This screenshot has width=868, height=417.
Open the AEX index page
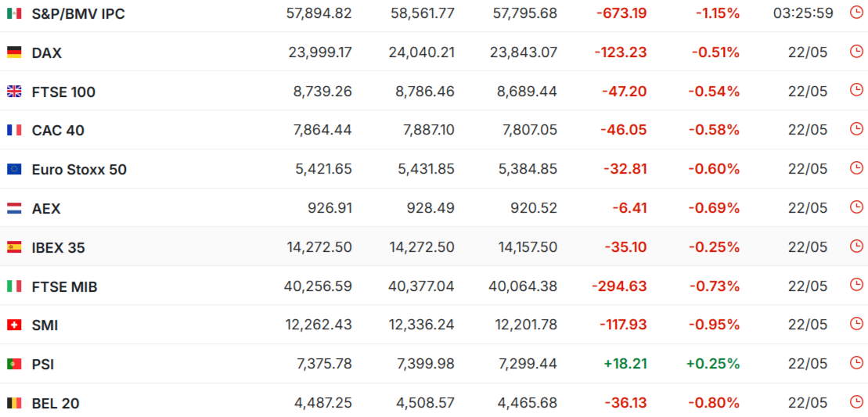46,208
